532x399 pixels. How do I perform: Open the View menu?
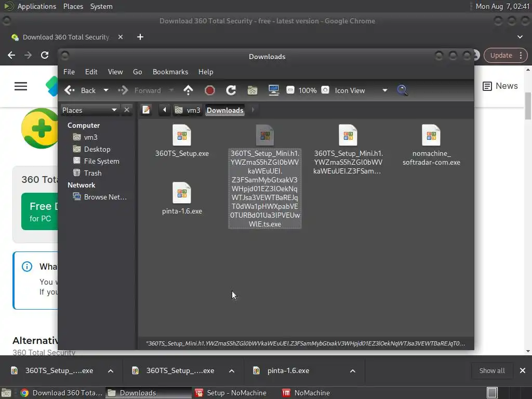pyautogui.click(x=115, y=72)
